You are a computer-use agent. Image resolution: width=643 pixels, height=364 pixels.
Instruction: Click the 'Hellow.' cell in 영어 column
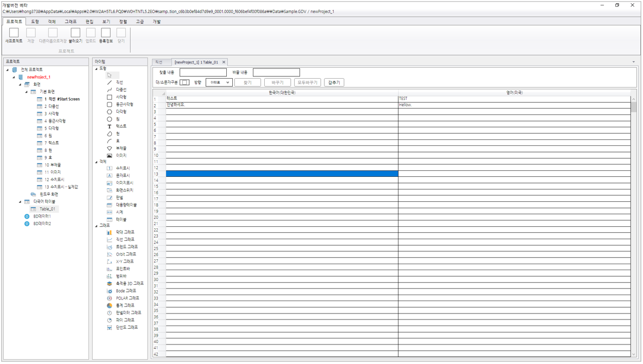pos(514,105)
